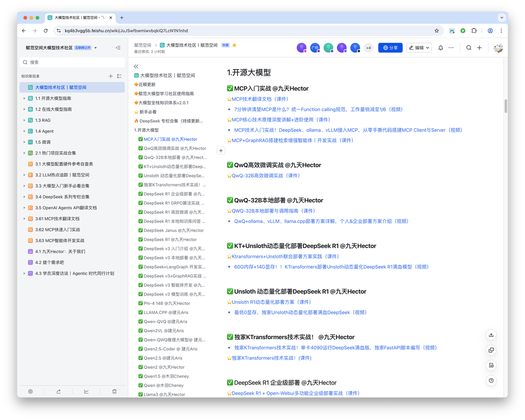Expand the 2.1 热门项目实战合集 tree item

(x=24, y=153)
